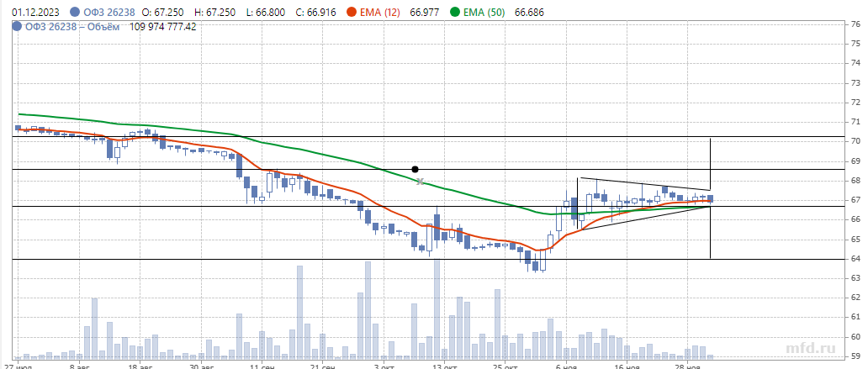The width and height of the screenshot is (868, 369).
Task: Click price axis label 72
Action: tap(855, 103)
